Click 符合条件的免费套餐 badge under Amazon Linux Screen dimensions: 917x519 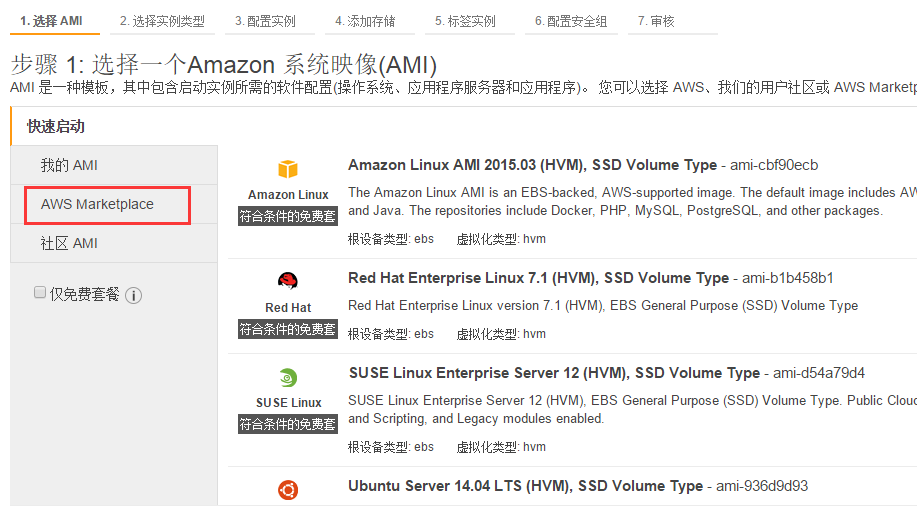288,216
